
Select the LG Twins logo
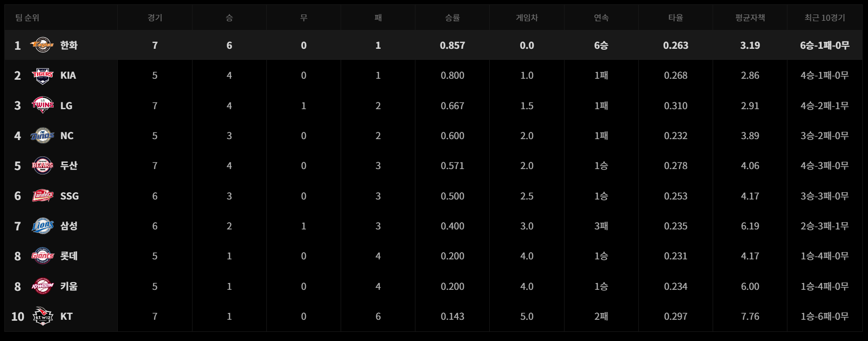[42, 105]
